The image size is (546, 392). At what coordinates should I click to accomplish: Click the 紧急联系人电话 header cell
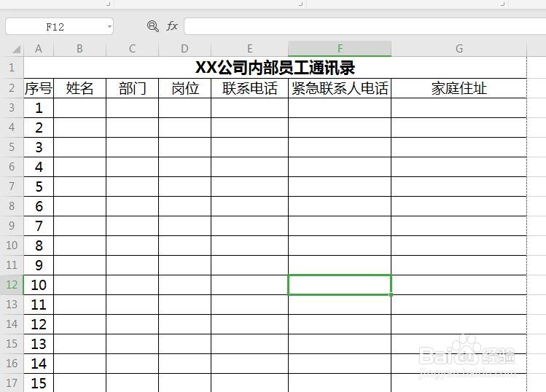coord(340,88)
